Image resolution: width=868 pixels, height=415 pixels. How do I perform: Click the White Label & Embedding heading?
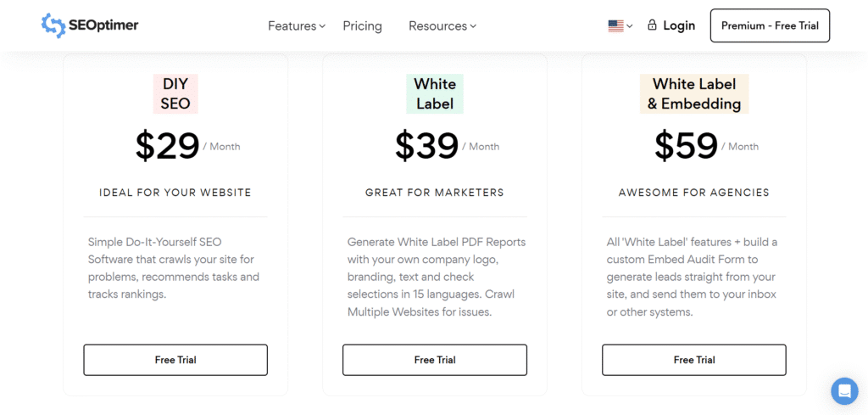694,94
